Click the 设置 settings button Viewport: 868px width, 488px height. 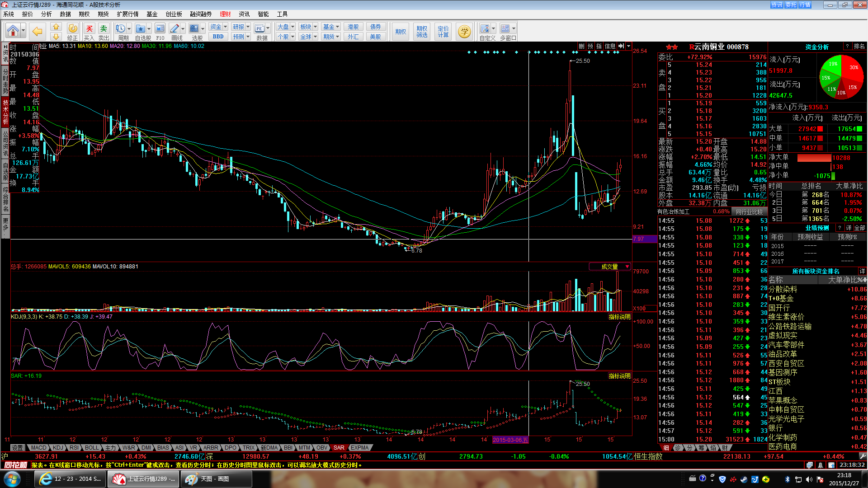18,448
